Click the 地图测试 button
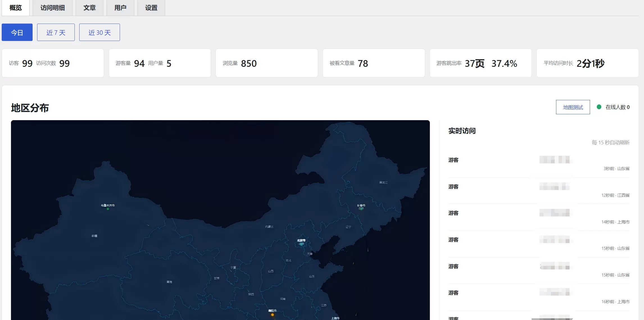This screenshot has width=644, height=320. 573,107
